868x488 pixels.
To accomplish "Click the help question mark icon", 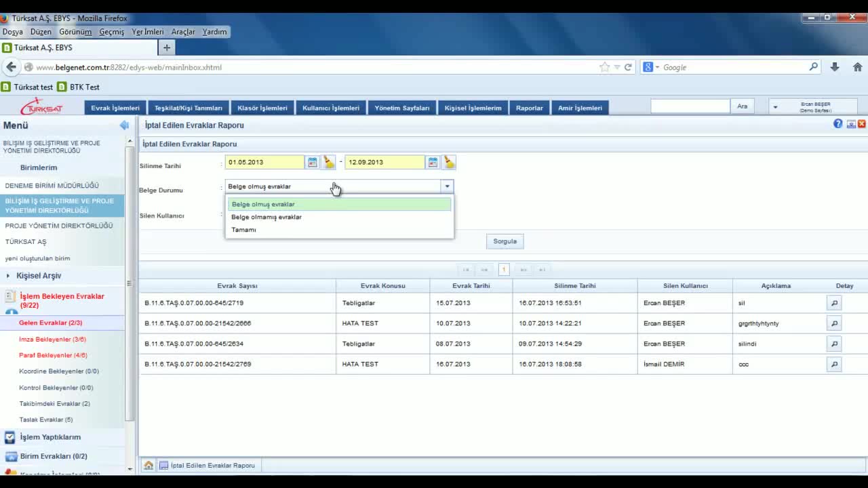I will point(838,124).
